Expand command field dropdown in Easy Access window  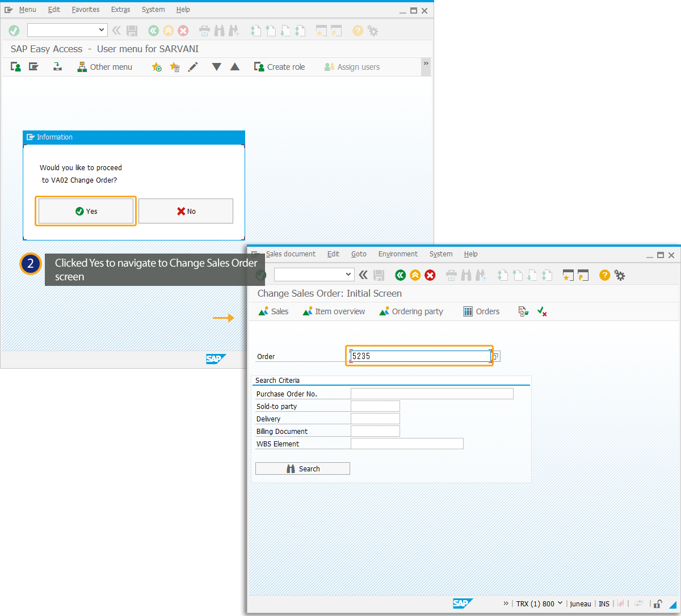[102, 30]
